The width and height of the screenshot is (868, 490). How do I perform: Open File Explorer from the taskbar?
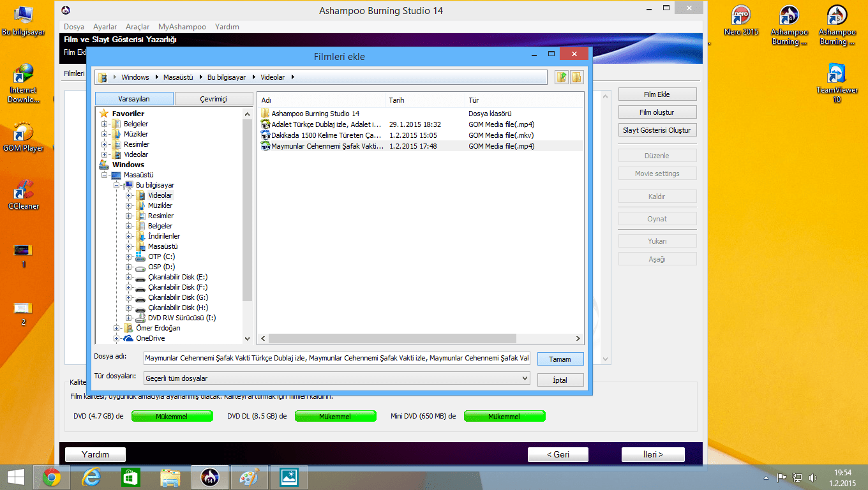[x=170, y=477]
